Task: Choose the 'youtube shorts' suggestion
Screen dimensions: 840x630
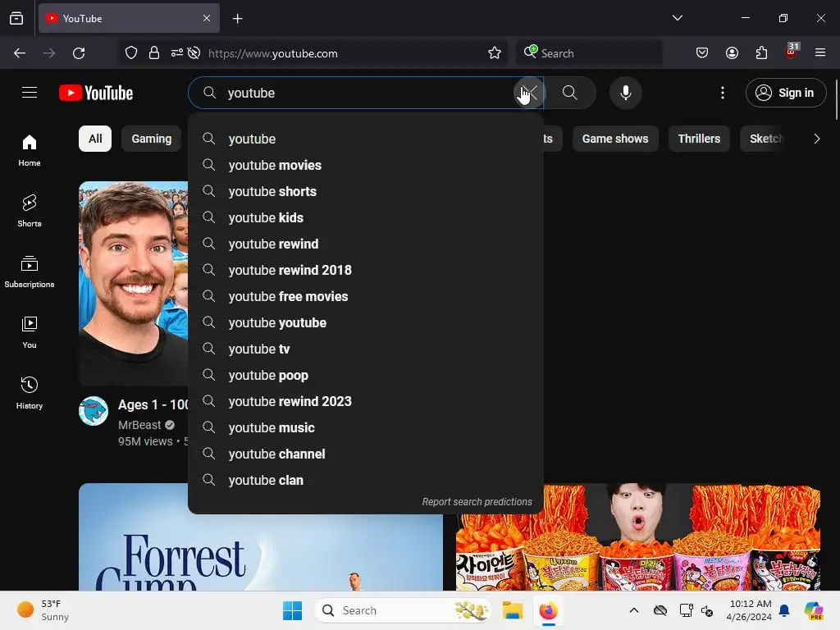Action: [x=365, y=191]
